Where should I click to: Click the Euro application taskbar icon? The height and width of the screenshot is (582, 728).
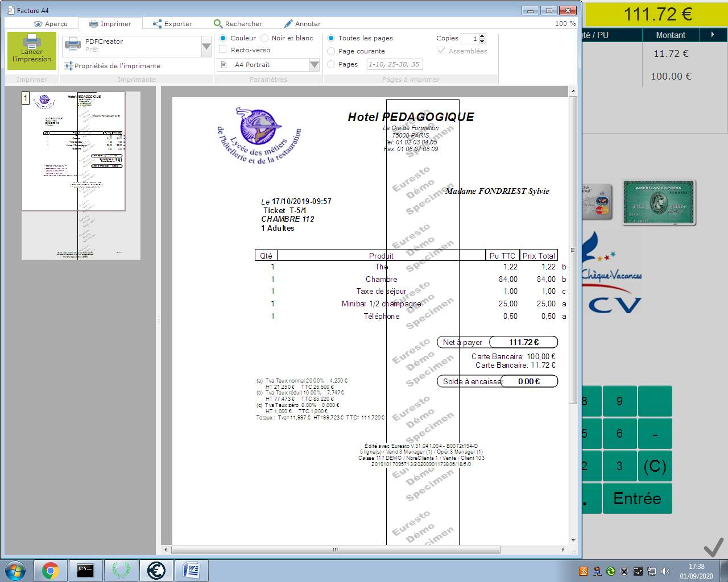[156, 570]
